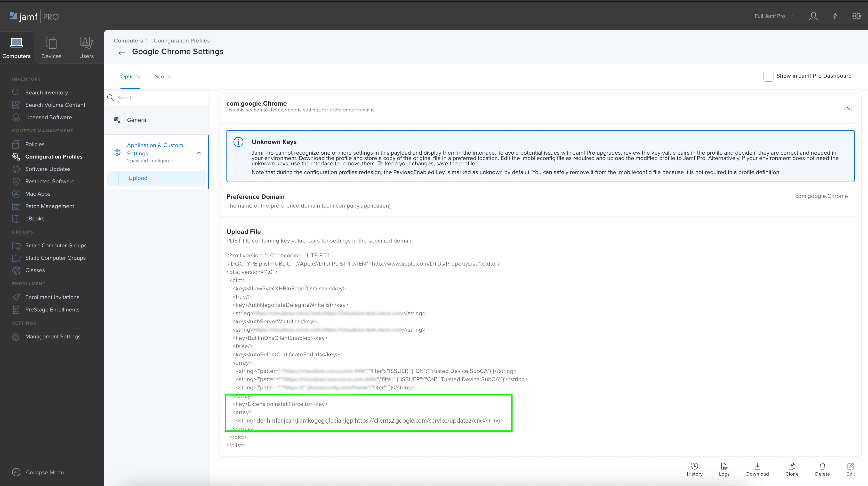Navigate back using the arrow button
Screen dimensions: 868x486
pyautogui.click(x=122, y=52)
